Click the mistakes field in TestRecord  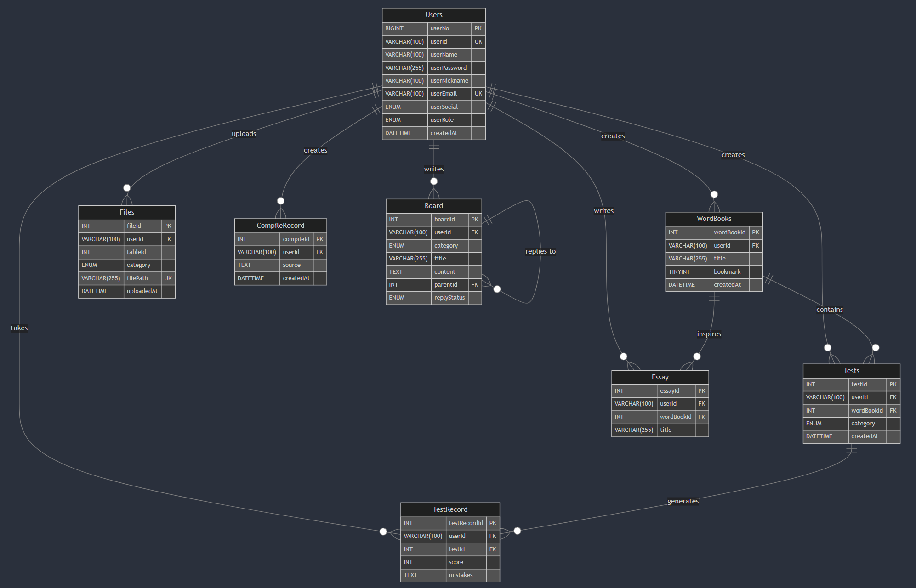coord(460,575)
